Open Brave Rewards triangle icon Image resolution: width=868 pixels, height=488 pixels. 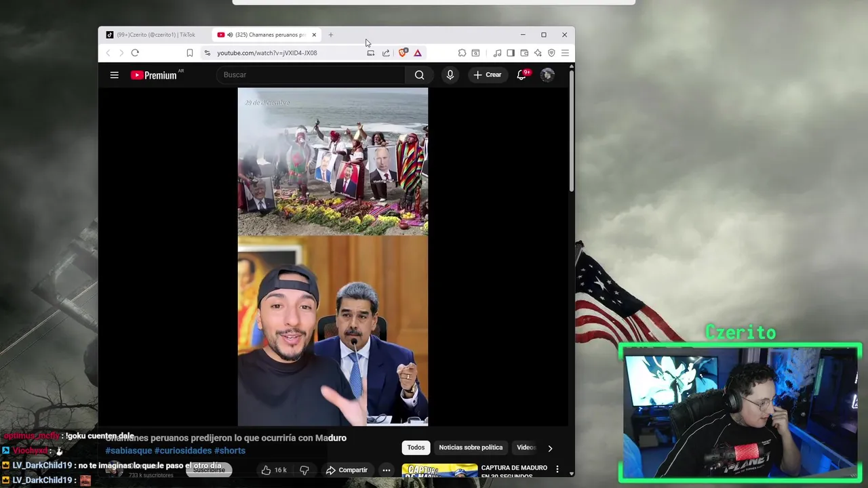tap(418, 53)
